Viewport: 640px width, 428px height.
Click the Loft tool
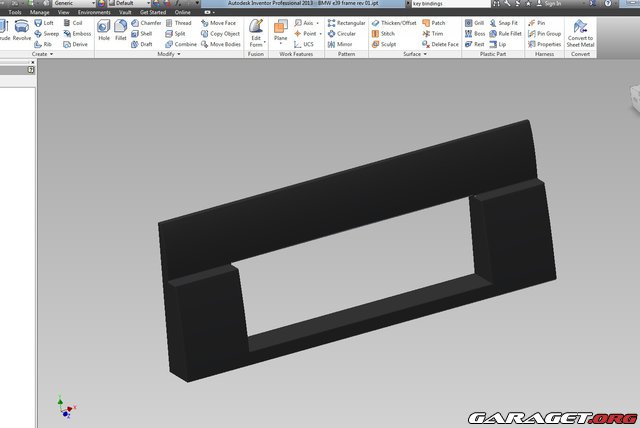pyautogui.click(x=44, y=22)
